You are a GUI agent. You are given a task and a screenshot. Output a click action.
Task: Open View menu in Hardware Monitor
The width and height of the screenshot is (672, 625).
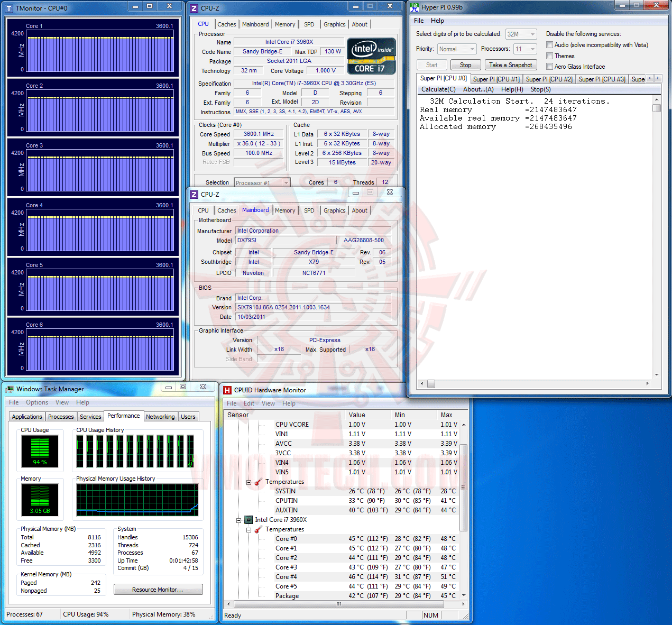pyautogui.click(x=269, y=403)
